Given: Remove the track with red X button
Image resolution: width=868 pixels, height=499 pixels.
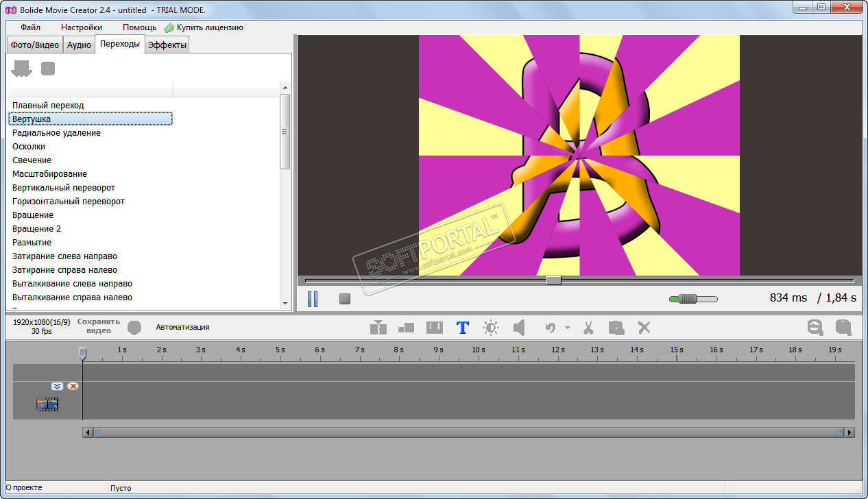Looking at the screenshot, I should coord(73,387).
